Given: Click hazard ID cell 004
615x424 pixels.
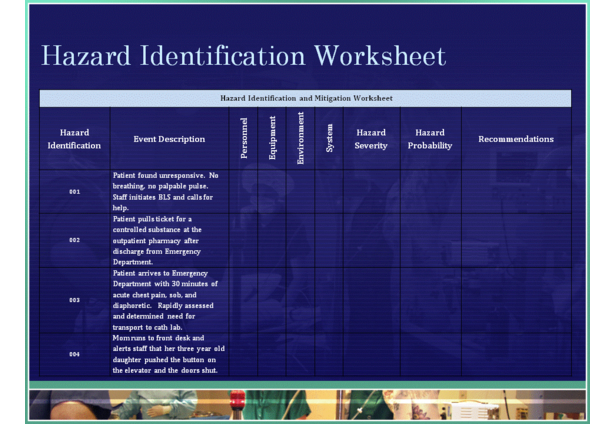Looking at the screenshot, I should tap(75, 354).
